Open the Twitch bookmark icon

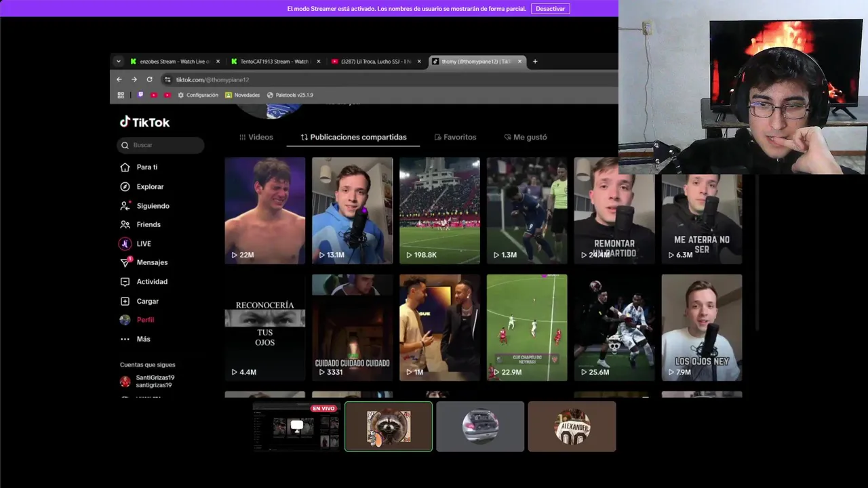(x=141, y=95)
